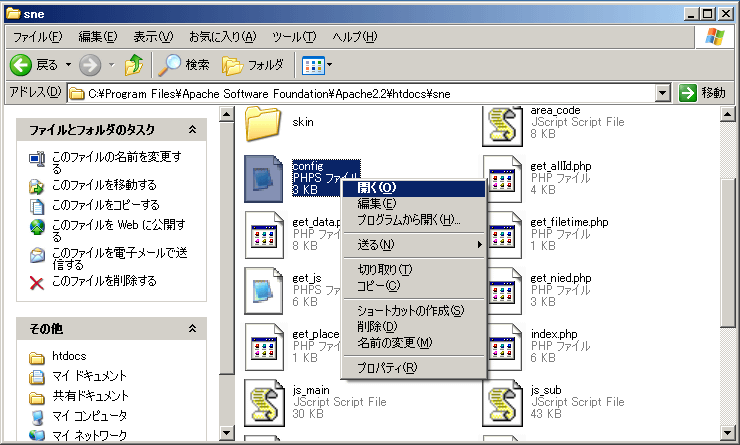This screenshot has height=445, width=740.
Task: Click the Go (移動) button
Action: (x=702, y=93)
